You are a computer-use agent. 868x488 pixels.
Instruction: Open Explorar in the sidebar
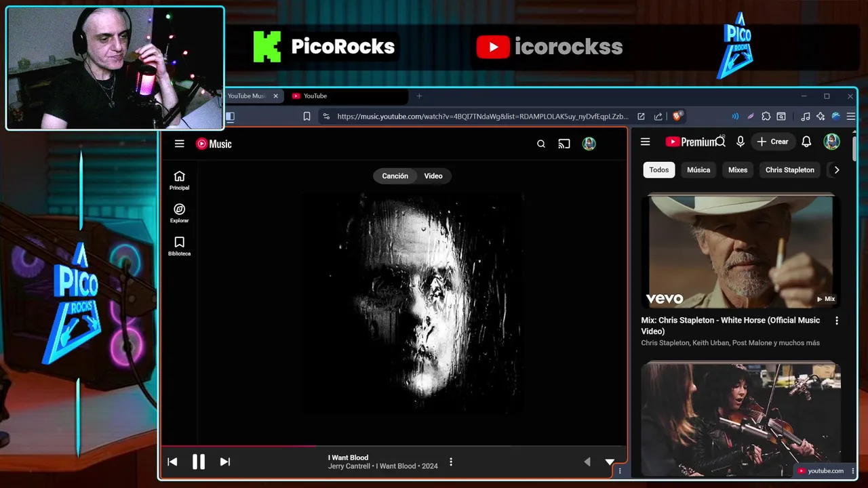click(179, 213)
